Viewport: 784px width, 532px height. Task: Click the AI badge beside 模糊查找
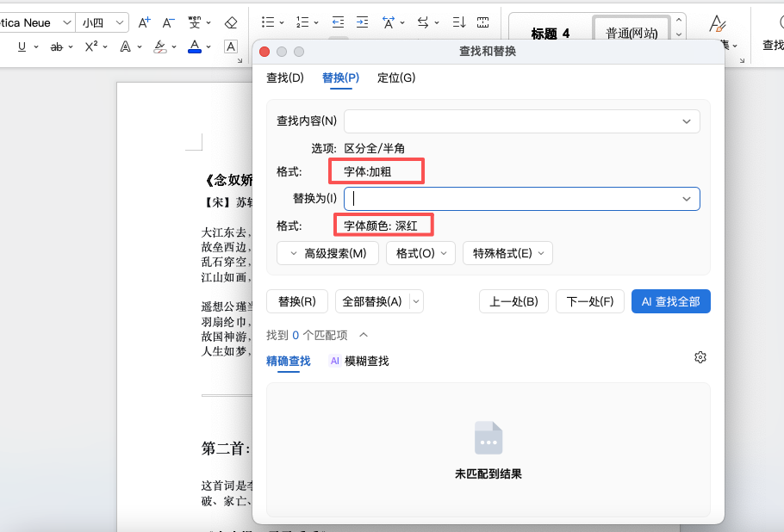(x=334, y=361)
